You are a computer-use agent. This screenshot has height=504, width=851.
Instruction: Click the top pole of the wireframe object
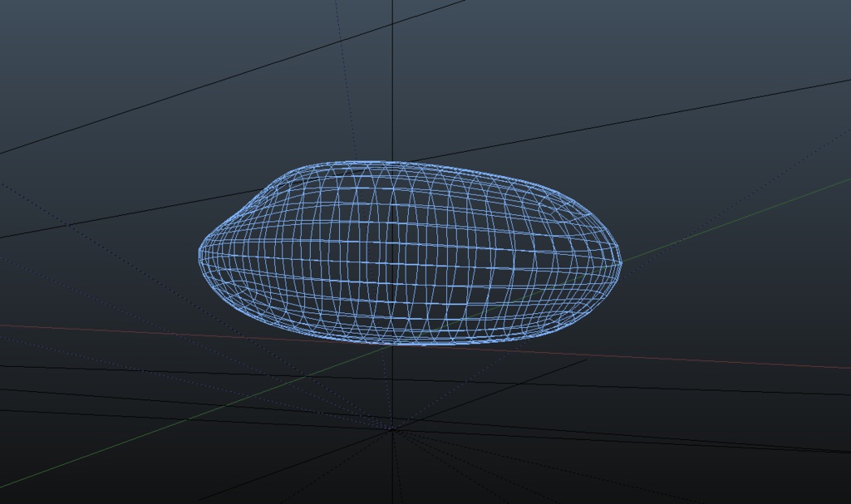[382, 159]
